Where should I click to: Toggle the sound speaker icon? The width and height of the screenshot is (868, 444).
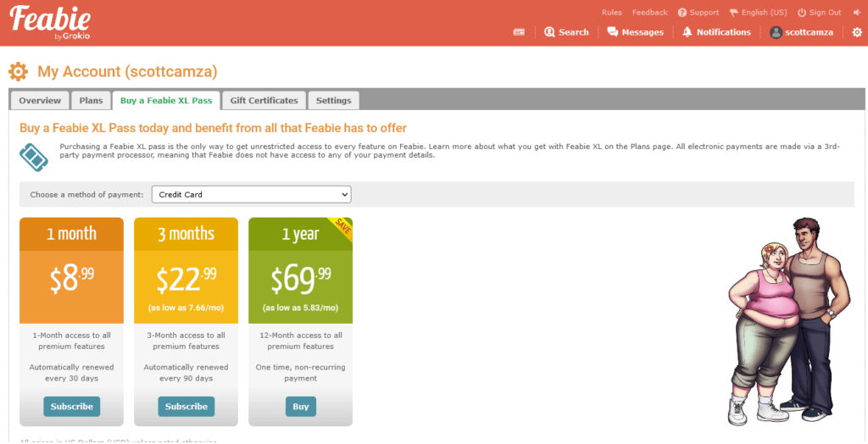857,12
